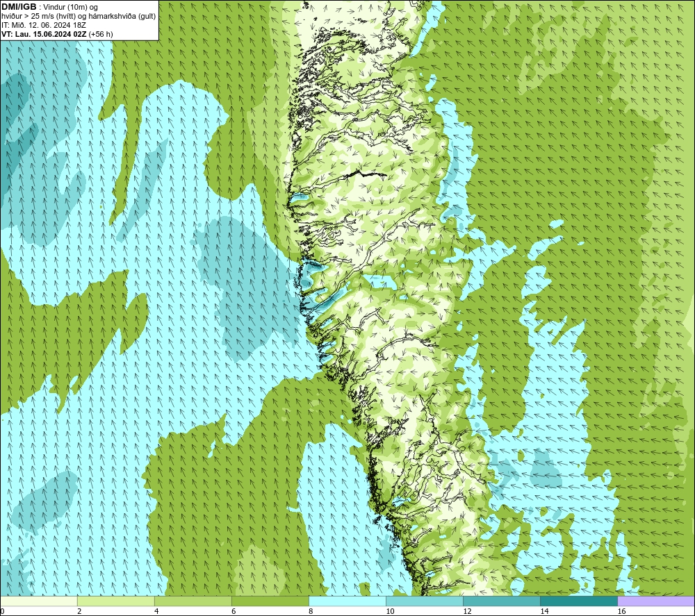Screen dimensions: 695x616
Task: Click the legend label '16'
Action: pos(621,611)
